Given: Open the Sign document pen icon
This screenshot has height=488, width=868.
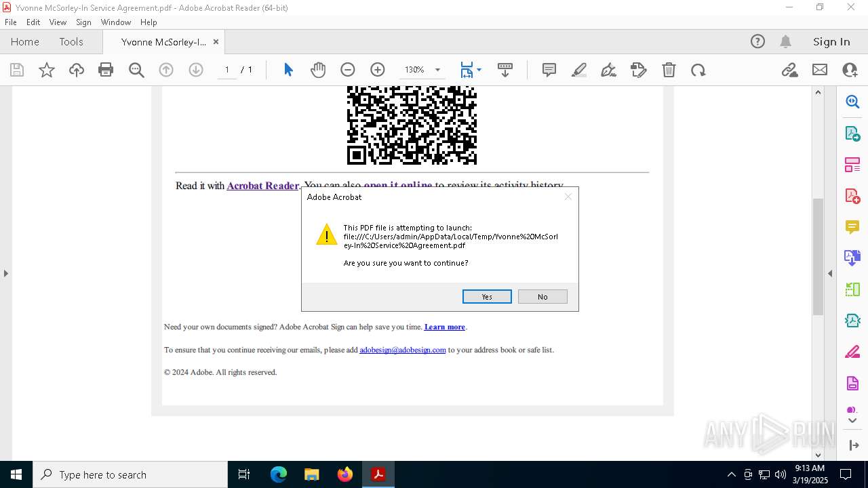Looking at the screenshot, I should tap(609, 70).
